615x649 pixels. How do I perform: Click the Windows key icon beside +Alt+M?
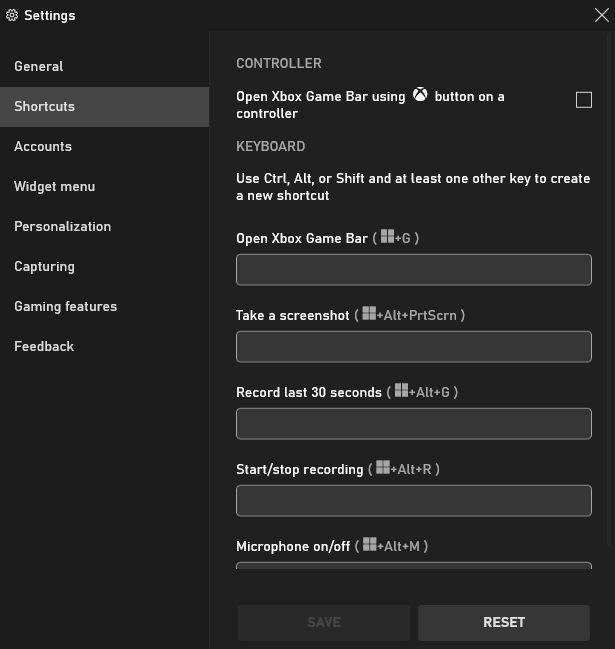click(370, 544)
